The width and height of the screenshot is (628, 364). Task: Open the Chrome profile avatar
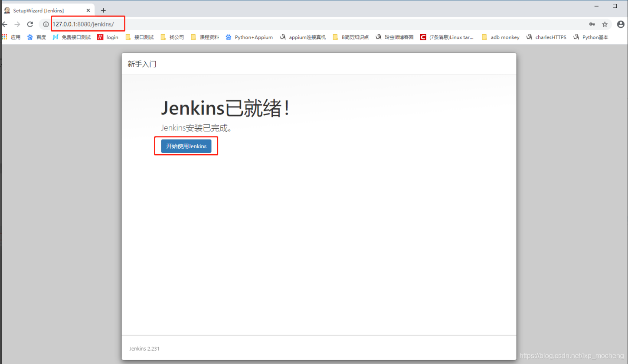(621, 24)
